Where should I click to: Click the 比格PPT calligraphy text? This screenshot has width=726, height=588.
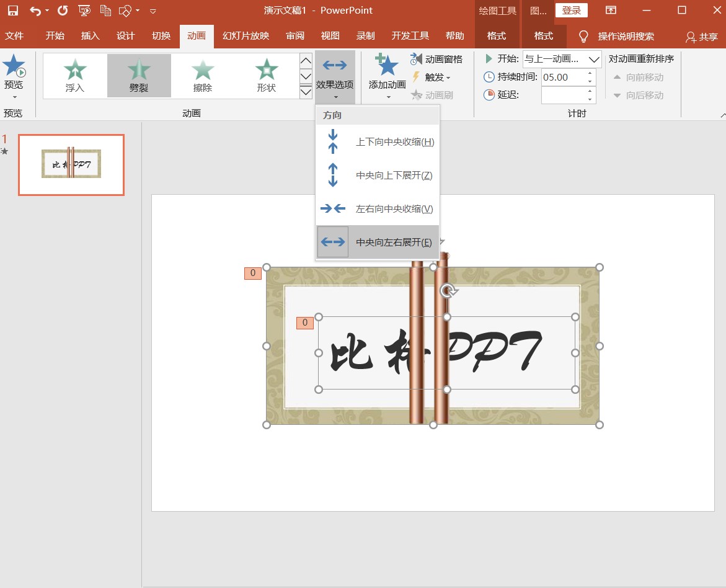(x=436, y=352)
